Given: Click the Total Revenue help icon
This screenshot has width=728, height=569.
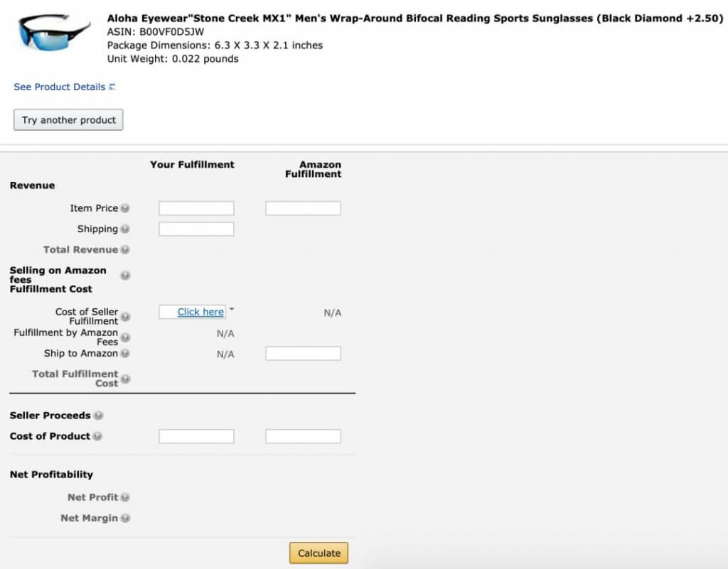Looking at the screenshot, I should [x=125, y=250].
